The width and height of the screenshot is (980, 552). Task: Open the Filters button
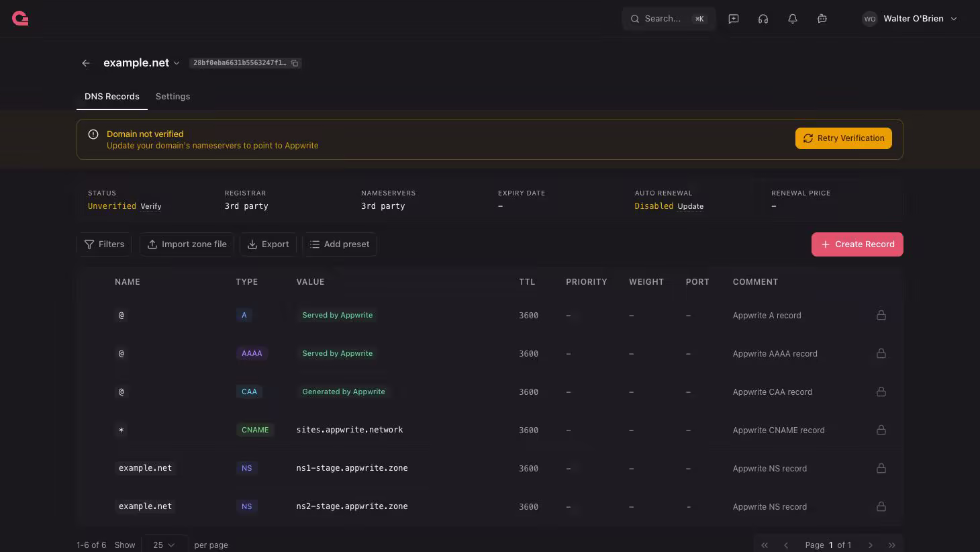pos(104,244)
